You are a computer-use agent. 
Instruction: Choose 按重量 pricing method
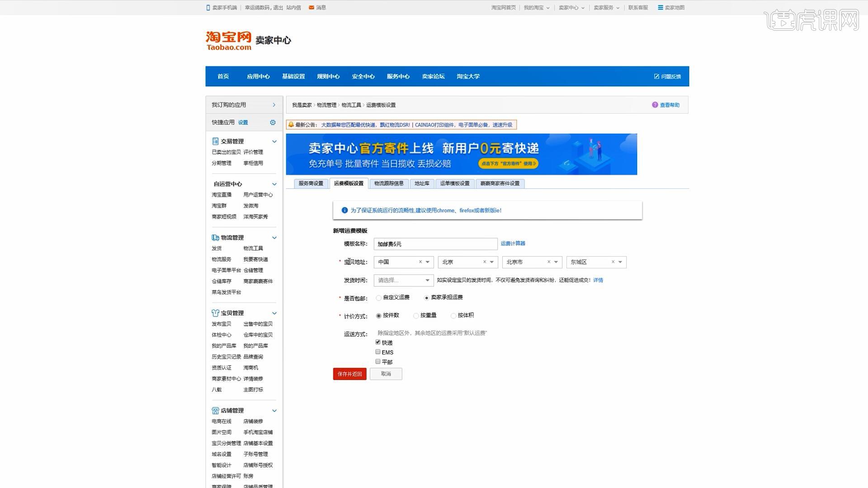[416, 316]
